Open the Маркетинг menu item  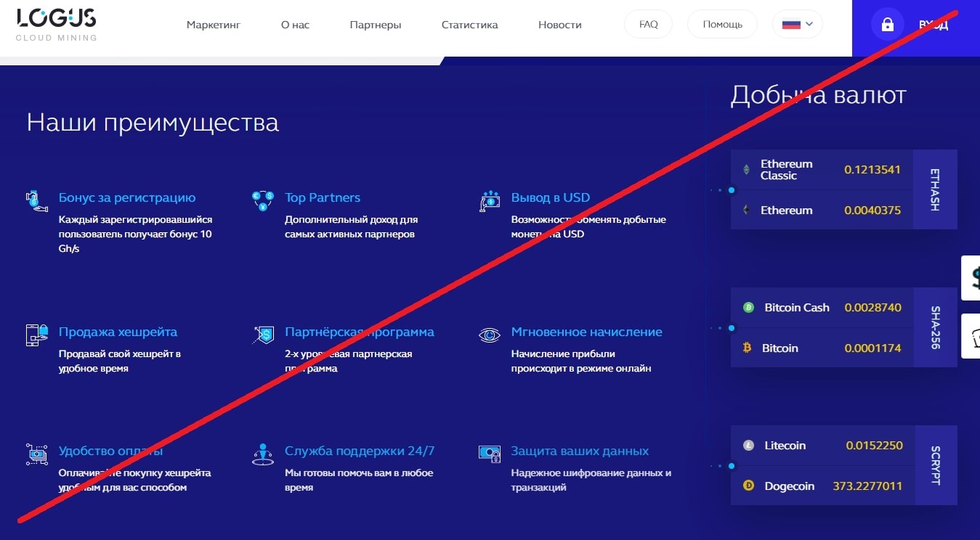[213, 25]
